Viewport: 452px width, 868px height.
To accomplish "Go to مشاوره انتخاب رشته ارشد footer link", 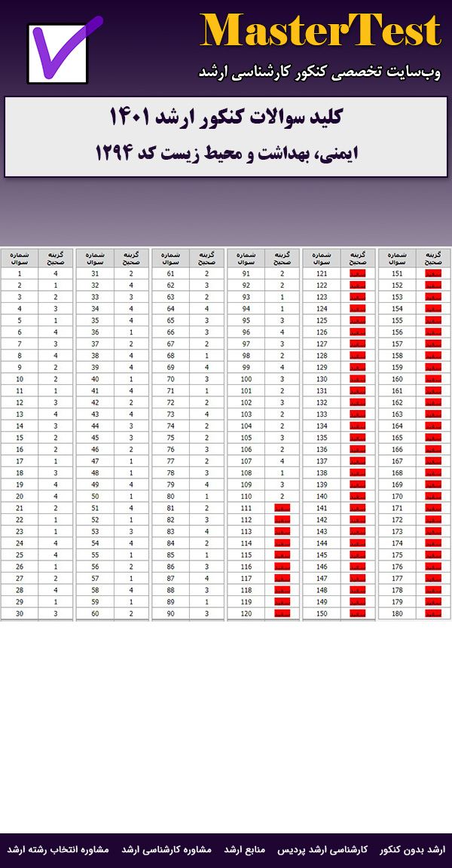I will 58,849.
